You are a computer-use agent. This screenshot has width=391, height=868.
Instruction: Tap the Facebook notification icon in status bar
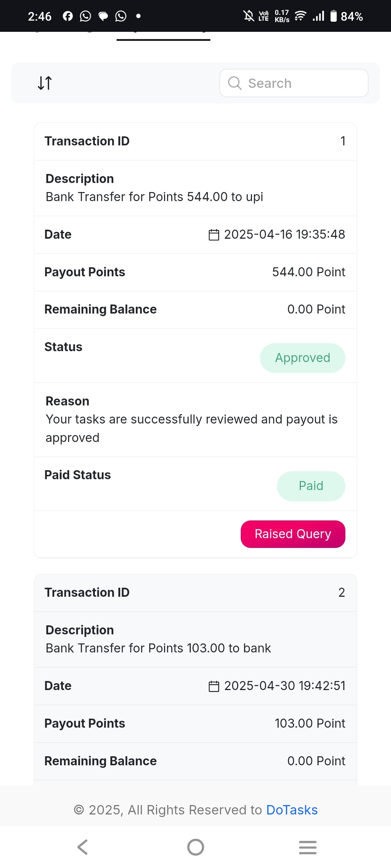pyautogui.click(x=68, y=16)
